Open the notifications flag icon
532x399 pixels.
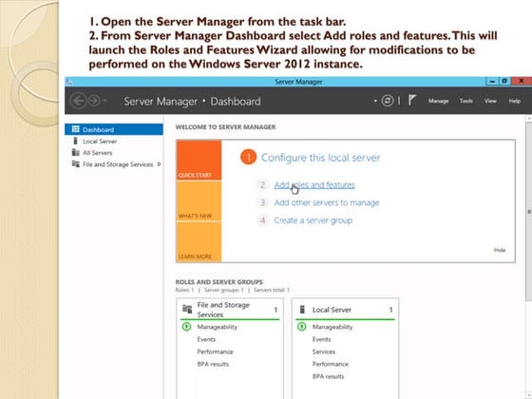point(412,100)
